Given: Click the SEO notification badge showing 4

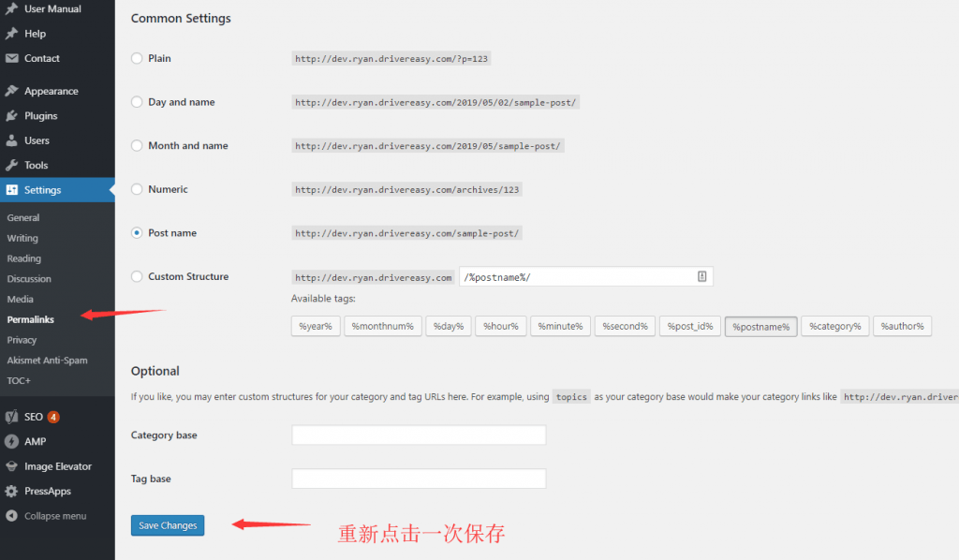Looking at the screenshot, I should 53,417.
